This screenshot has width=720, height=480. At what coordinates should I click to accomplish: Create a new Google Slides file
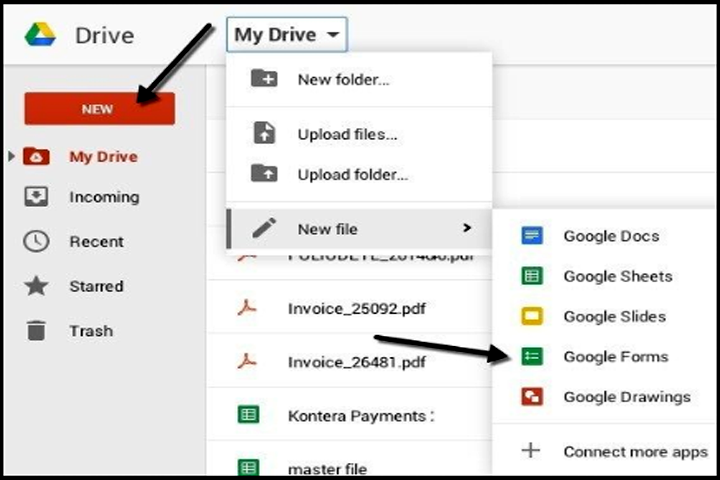pyautogui.click(x=603, y=316)
